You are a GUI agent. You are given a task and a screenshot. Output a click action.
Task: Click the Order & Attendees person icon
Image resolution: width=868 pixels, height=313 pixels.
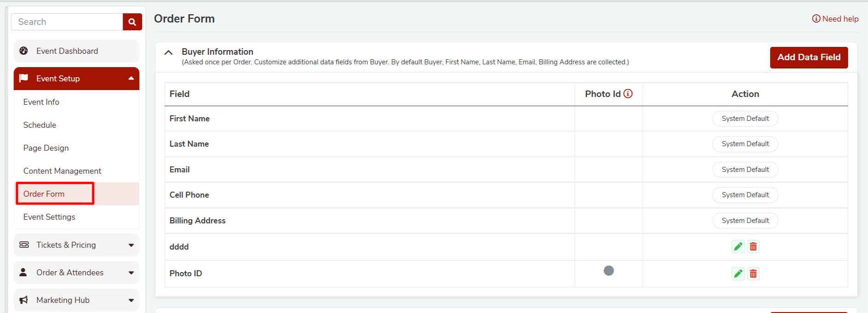[x=23, y=272]
